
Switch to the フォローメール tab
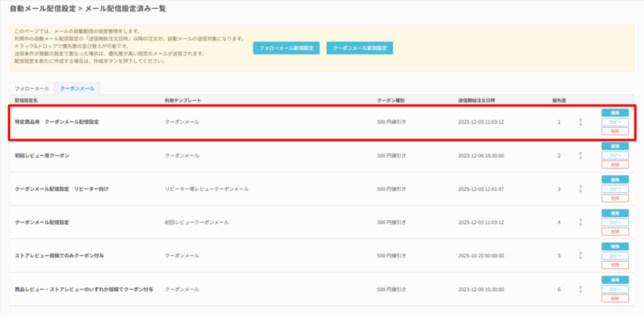32,89
